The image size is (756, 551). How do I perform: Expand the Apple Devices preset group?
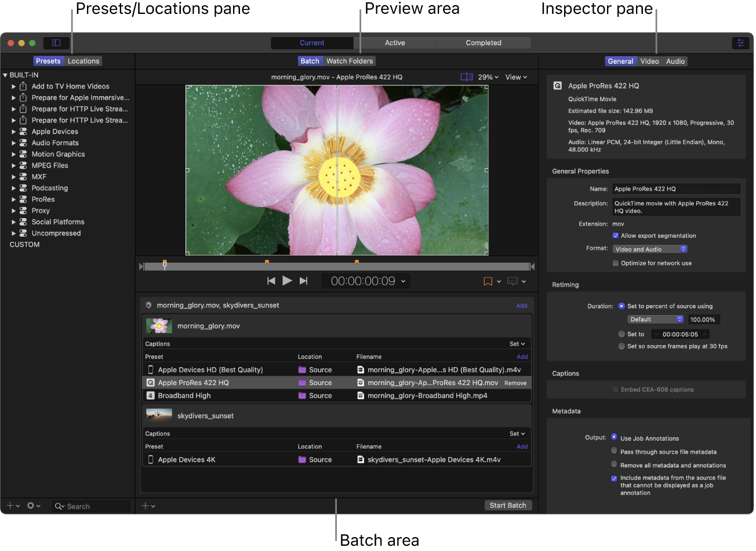point(13,131)
